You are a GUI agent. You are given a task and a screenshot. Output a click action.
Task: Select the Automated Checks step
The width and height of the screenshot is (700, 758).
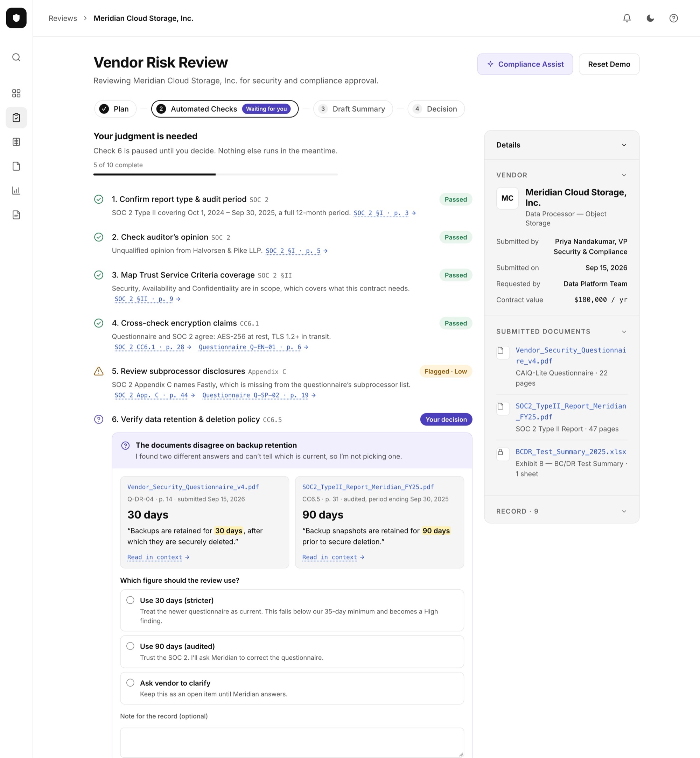225,109
